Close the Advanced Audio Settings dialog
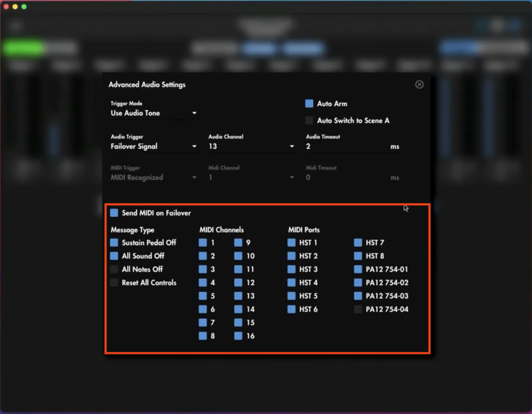Viewport: 532px width, 414px height. point(419,84)
